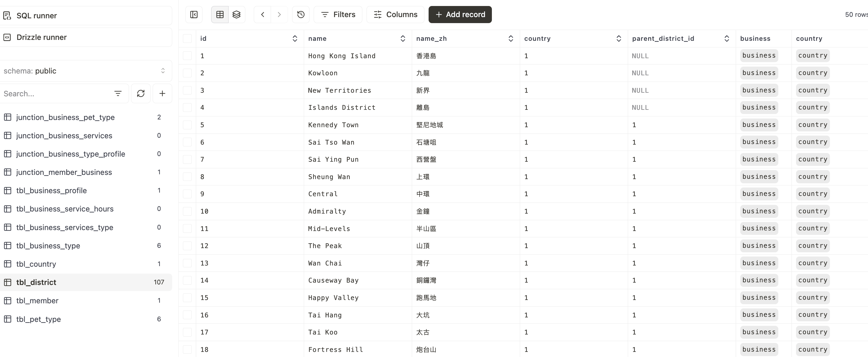Tick the checkbox for Central row
The width and height of the screenshot is (868, 357).
point(187,194)
